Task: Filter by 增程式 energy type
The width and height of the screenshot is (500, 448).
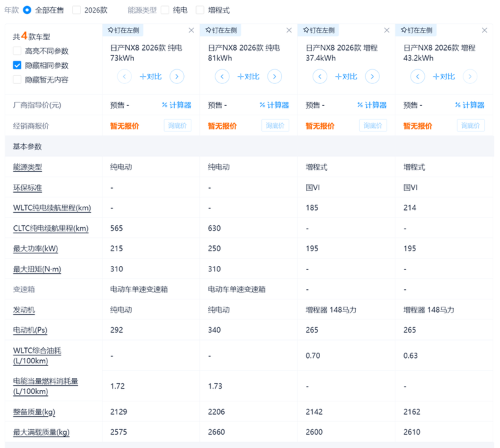Action: point(200,10)
